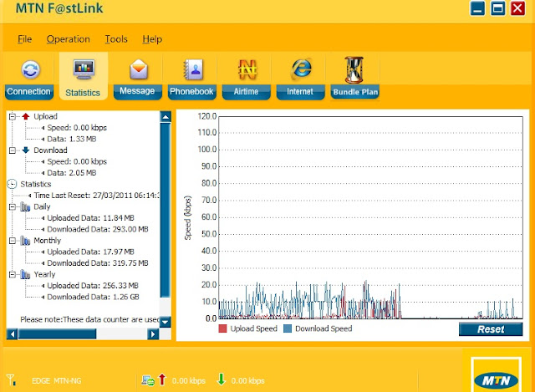Viewport: 535px width, 392px height.
Task: Open the Message envelope icon
Action: 139,69
